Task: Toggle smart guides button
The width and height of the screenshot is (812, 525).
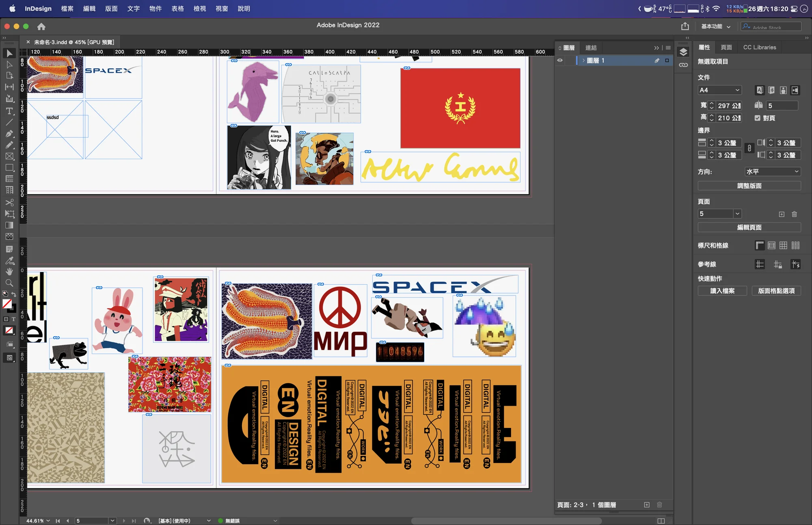Action: tap(795, 265)
